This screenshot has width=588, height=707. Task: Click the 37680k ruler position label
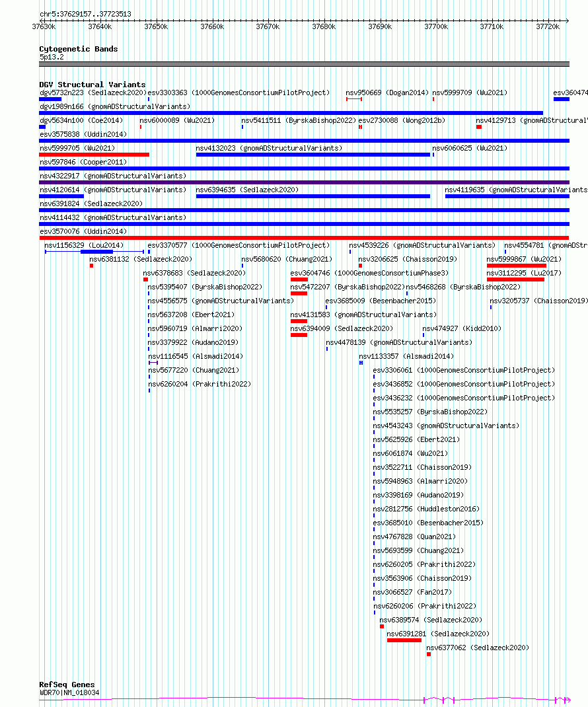(x=324, y=27)
